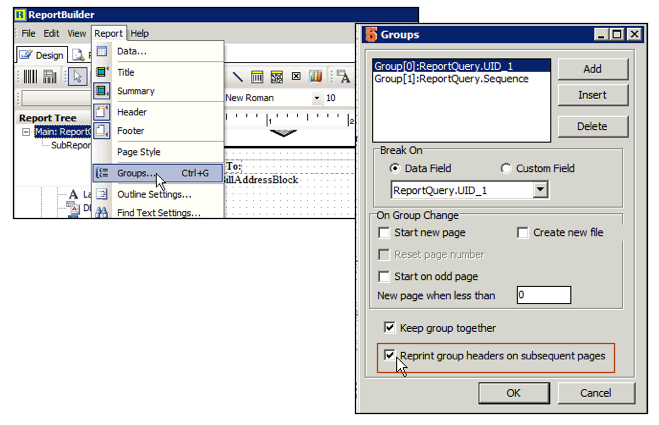The height and width of the screenshot is (425, 659).
Task: Click the Cancel button
Action: 596,393
